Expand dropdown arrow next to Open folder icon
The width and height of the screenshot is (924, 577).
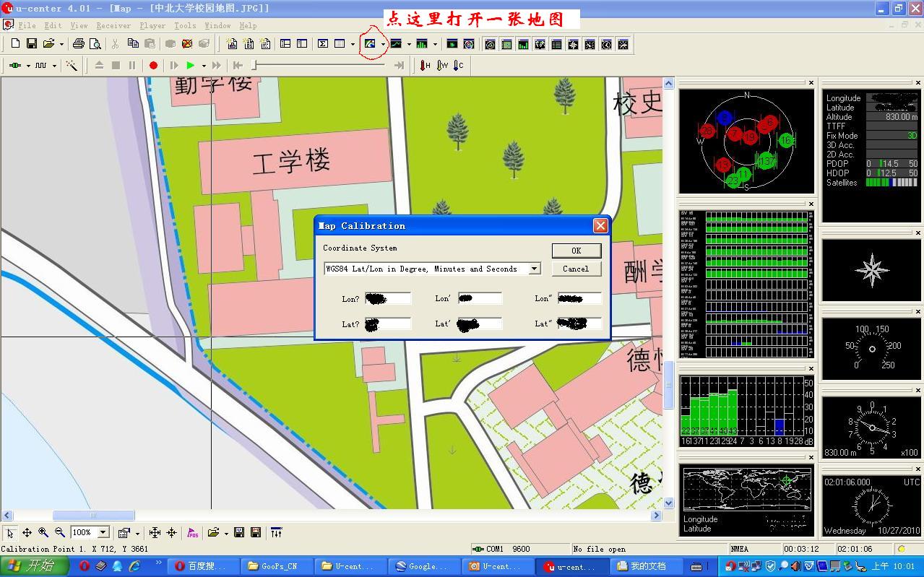pyautogui.click(x=61, y=44)
